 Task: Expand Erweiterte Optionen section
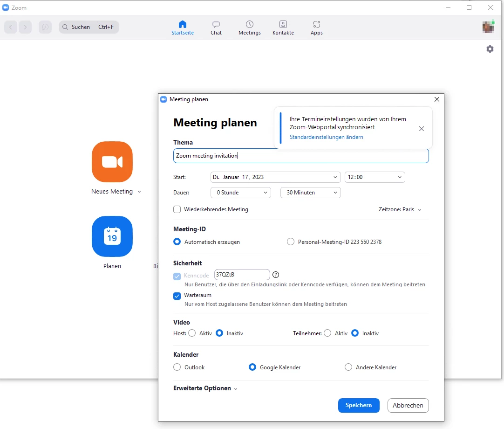pos(205,388)
